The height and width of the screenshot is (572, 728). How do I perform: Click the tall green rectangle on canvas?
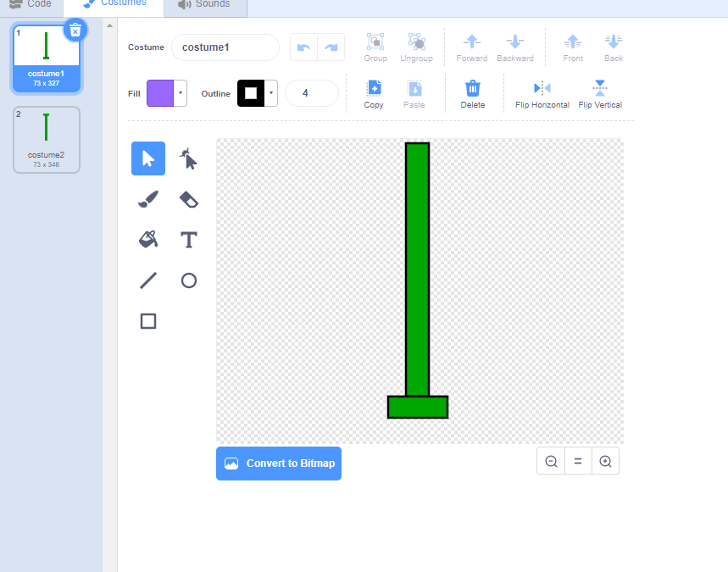pyautogui.click(x=417, y=269)
